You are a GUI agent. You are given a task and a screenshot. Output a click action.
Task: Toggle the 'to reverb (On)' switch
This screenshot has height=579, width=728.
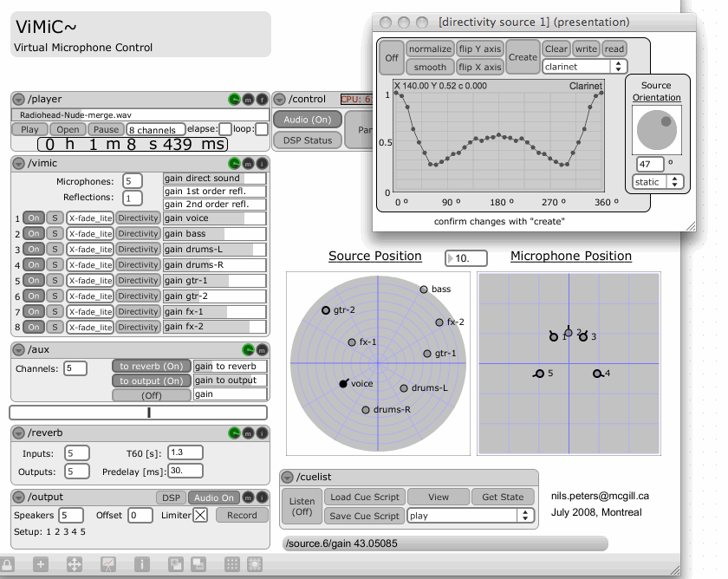pos(152,367)
